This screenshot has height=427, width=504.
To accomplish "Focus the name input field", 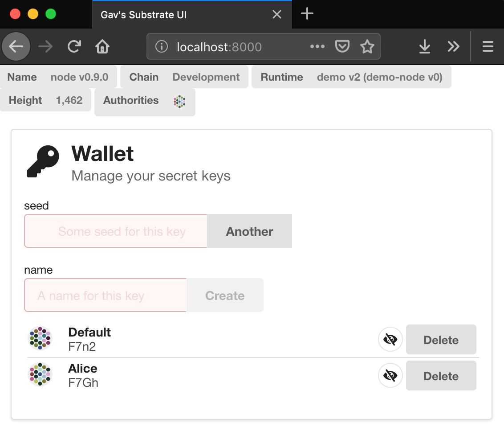I will coord(106,295).
